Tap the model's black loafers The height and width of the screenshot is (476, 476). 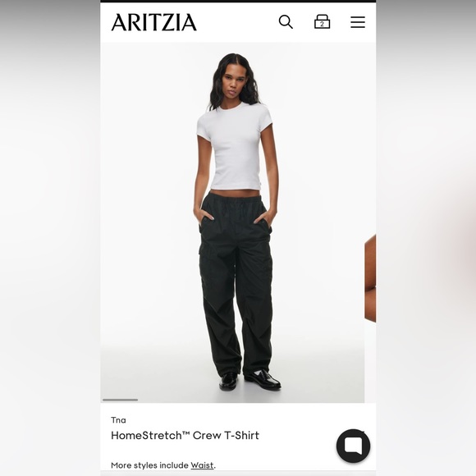(249, 380)
